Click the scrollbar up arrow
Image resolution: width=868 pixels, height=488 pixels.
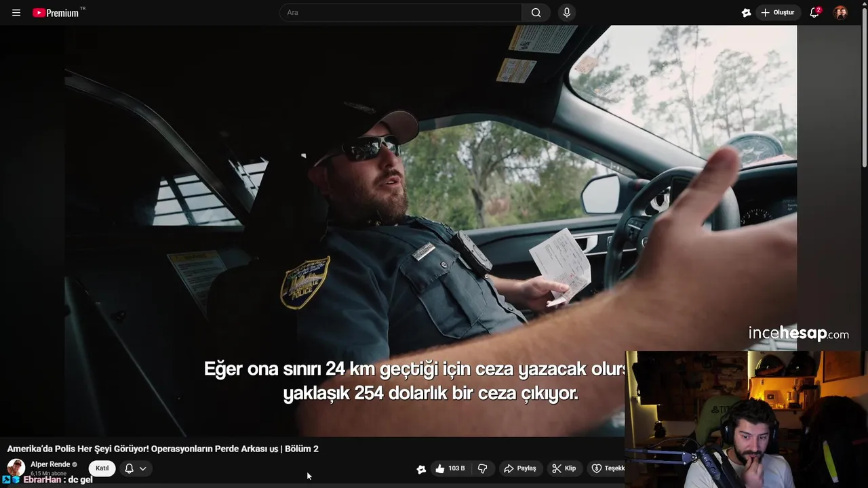click(864, 3)
